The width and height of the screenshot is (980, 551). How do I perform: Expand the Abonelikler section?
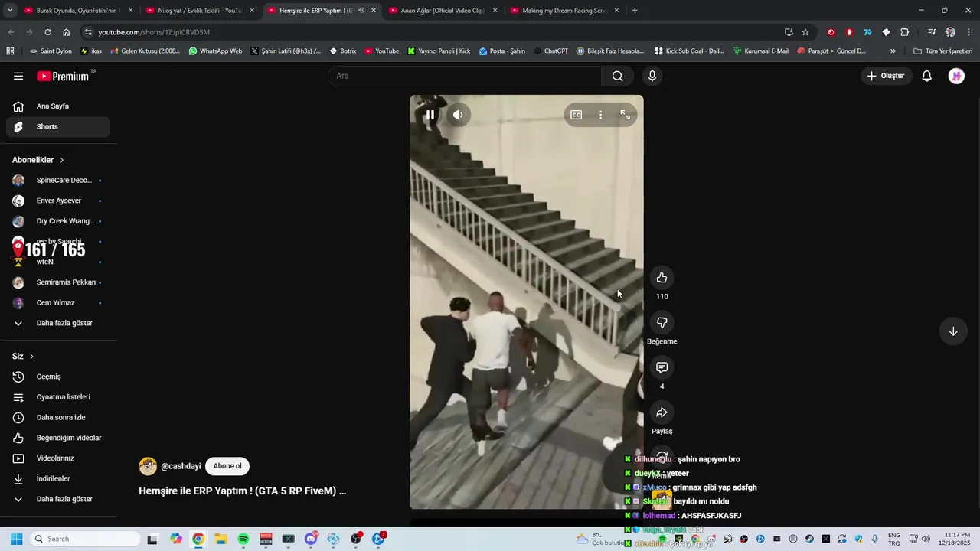pos(38,160)
